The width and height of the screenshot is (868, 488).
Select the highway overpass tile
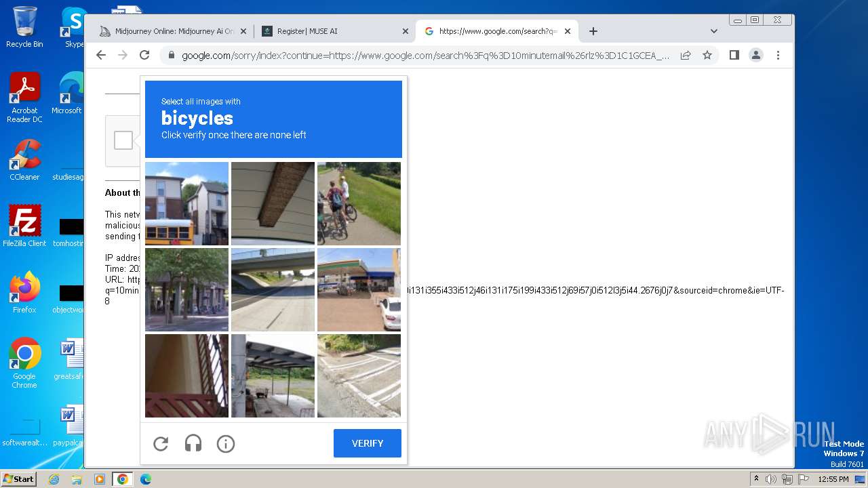click(273, 289)
